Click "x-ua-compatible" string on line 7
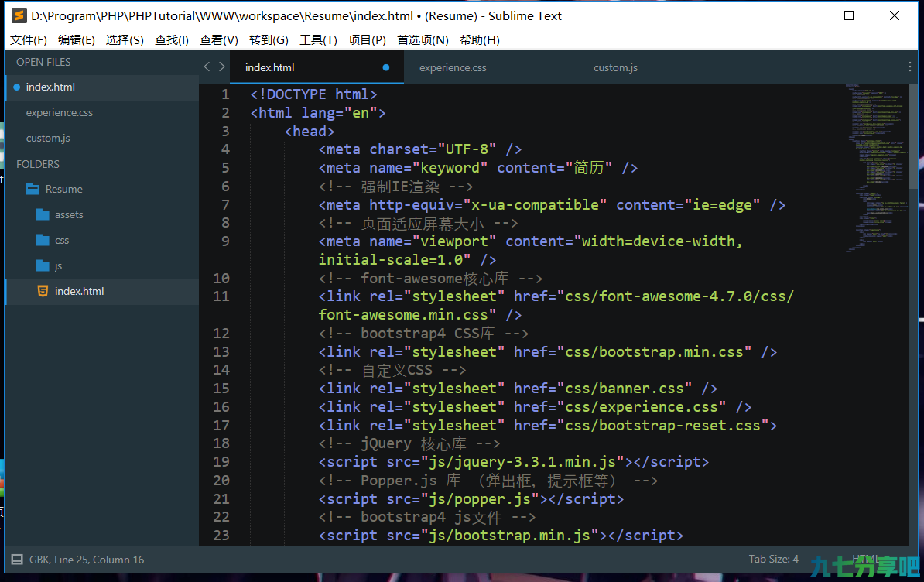The width and height of the screenshot is (924, 582). (x=535, y=205)
